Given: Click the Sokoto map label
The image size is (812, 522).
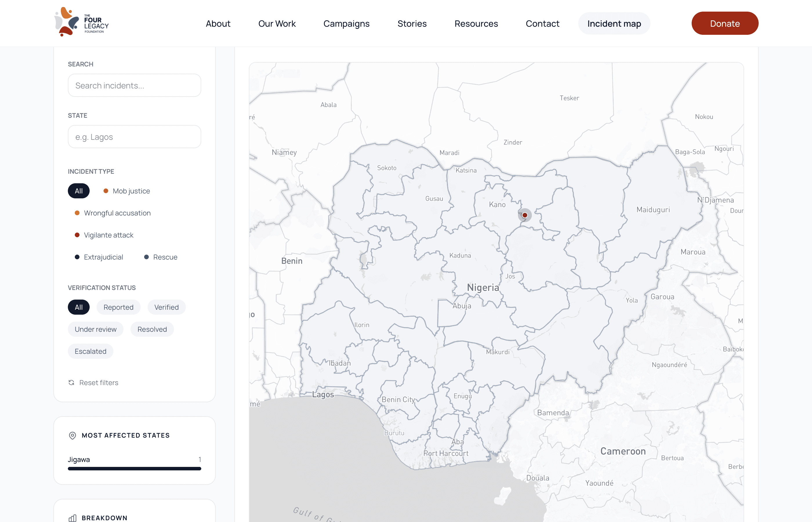Looking at the screenshot, I should click(387, 168).
